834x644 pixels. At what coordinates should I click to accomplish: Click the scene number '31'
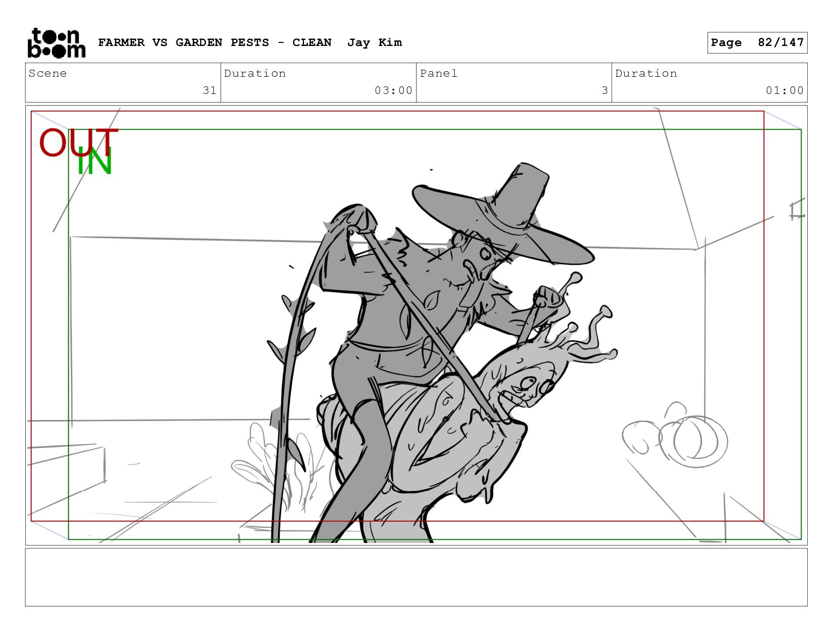210,90
